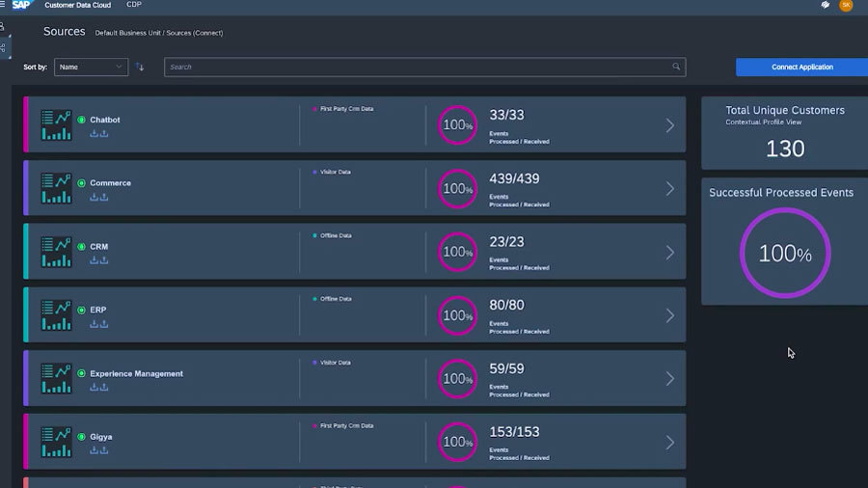The image size is (868, 488).
Task: Open the SK user avatar
Action: pos(846,5)
